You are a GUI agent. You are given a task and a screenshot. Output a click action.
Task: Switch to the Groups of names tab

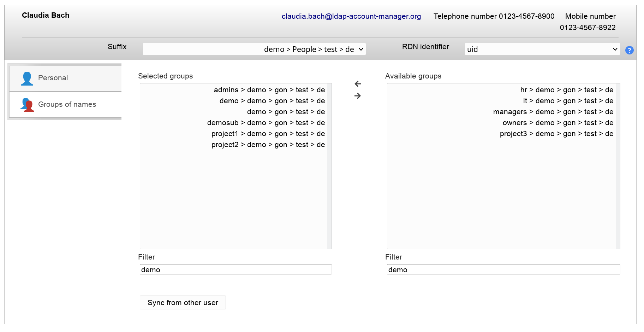point(67,105)
